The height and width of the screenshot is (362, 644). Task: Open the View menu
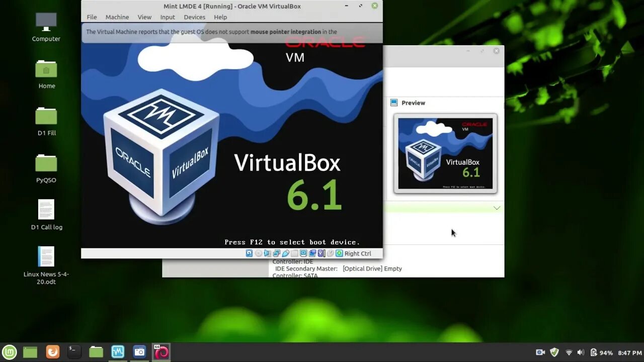[144, 17]
